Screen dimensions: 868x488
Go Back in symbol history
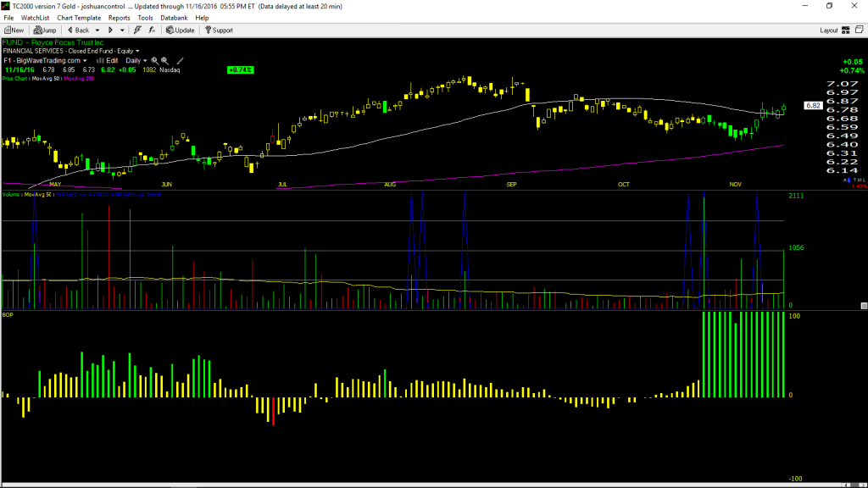click(x=78, y=30)
